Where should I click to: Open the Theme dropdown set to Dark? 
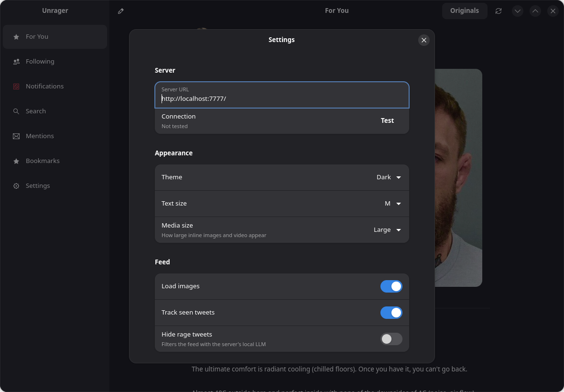click(389, 177)
